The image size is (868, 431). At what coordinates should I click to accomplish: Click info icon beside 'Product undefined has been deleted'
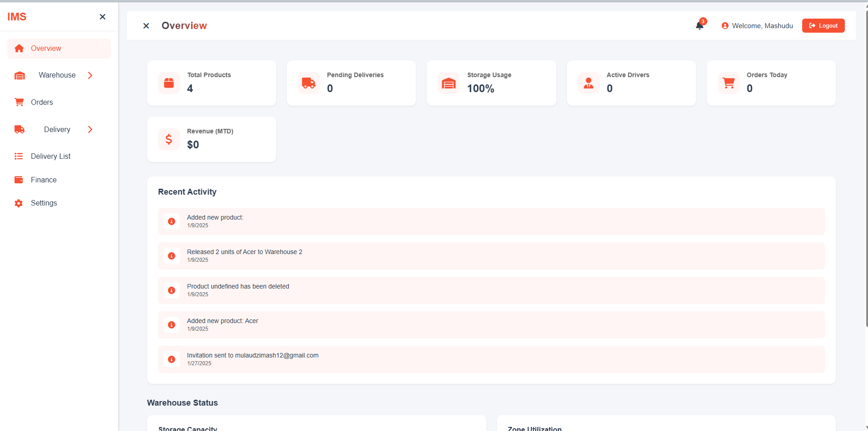[172, 290]
